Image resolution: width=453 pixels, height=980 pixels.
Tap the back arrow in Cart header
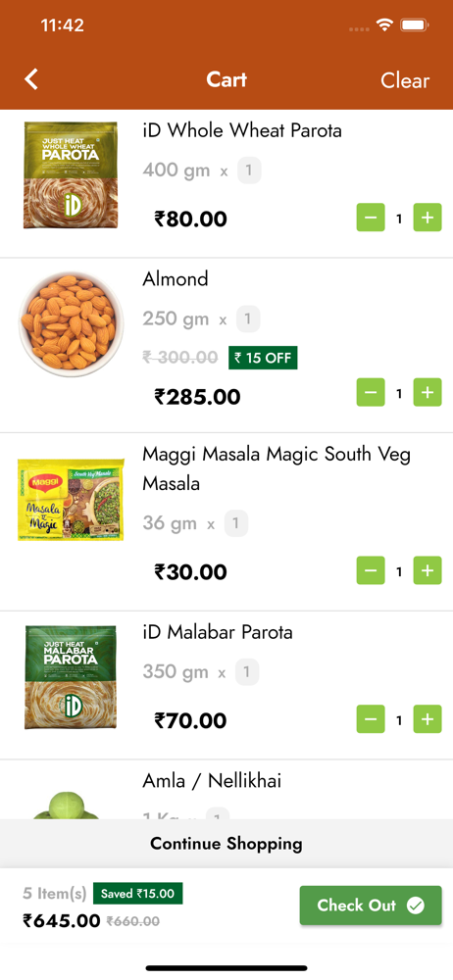tap(31, 79)
